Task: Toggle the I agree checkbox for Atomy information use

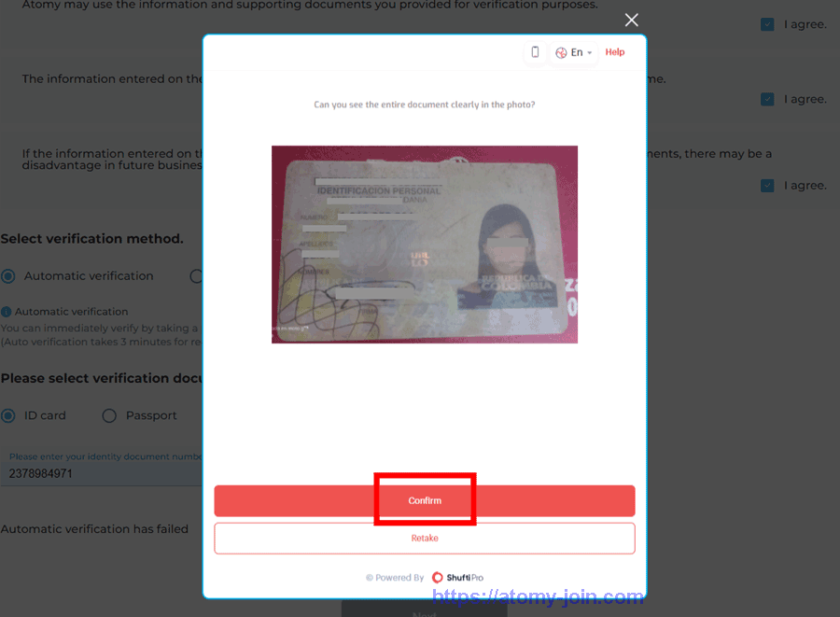Action: click(x=767, y=24)
